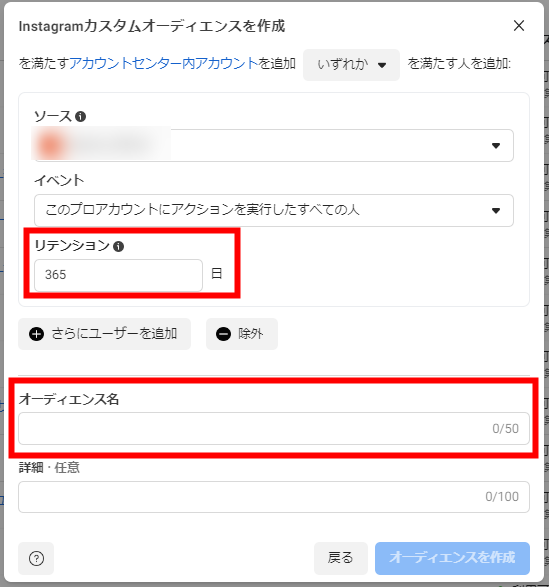Click the イベント dropdown caret arrow
Screen dimensions: 549x587
[496, 211]
